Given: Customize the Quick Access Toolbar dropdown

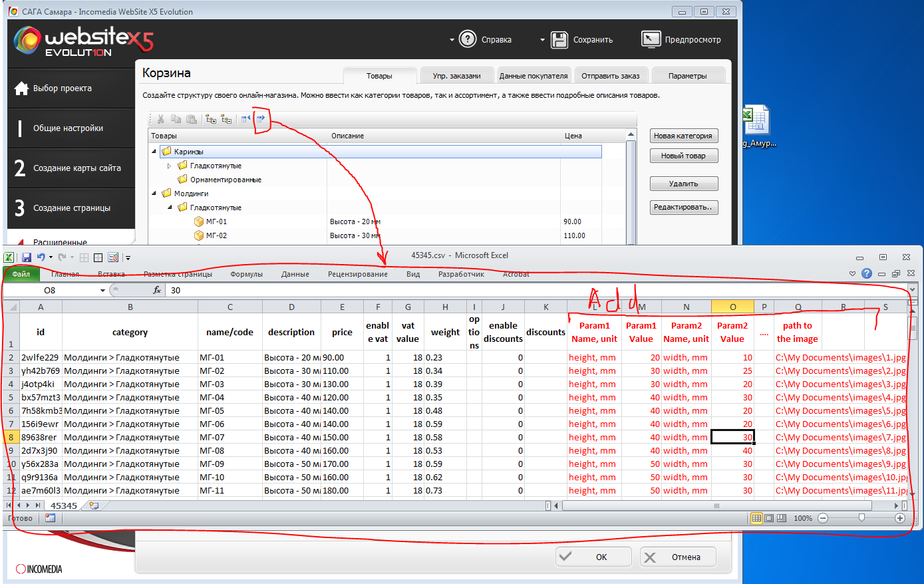Looking at the screenshot, I should click(x=128, y=257).
